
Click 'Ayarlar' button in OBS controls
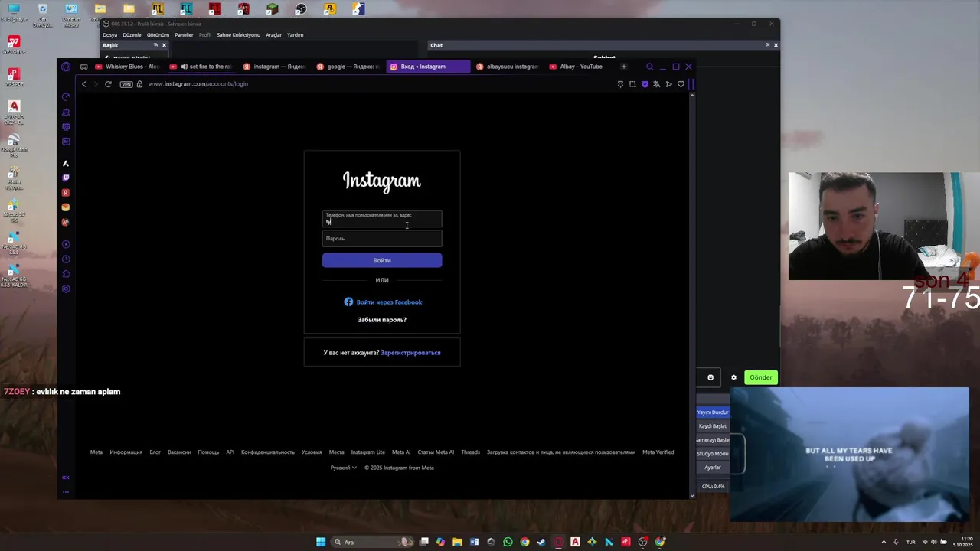(713, 468)
